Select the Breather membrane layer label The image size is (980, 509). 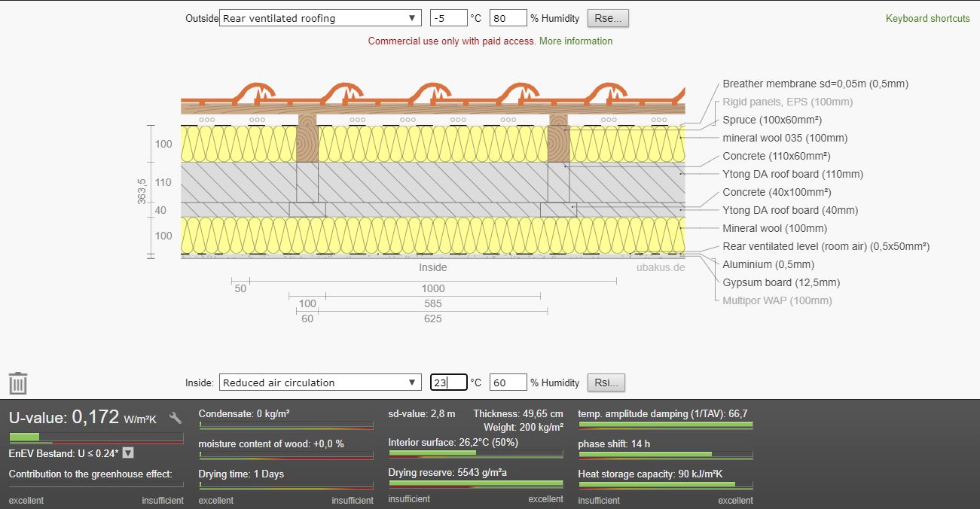click(815, 84)
